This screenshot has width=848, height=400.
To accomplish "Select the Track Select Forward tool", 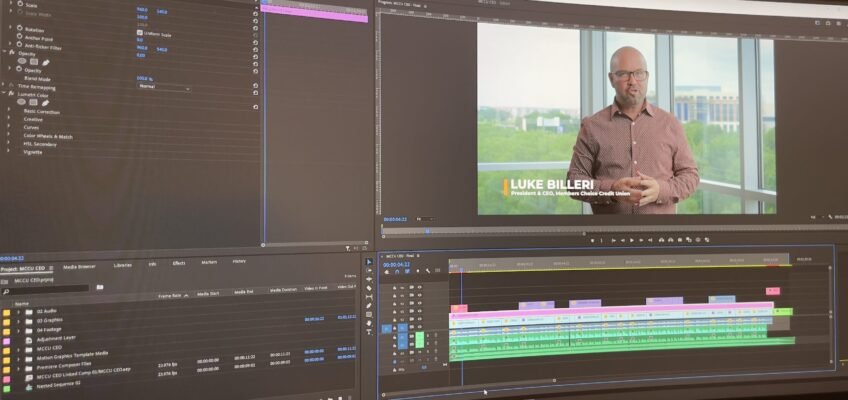I will pyautogui.click(x=369, y=270).
